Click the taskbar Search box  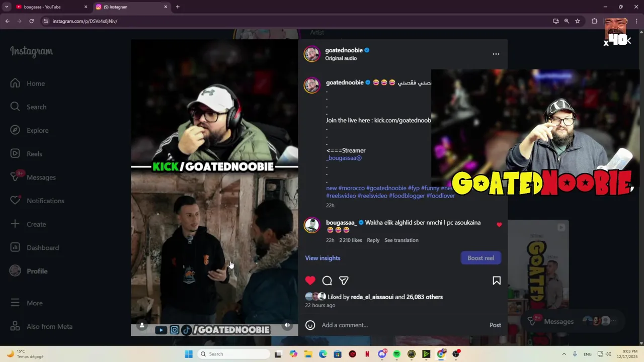[233, 354]
